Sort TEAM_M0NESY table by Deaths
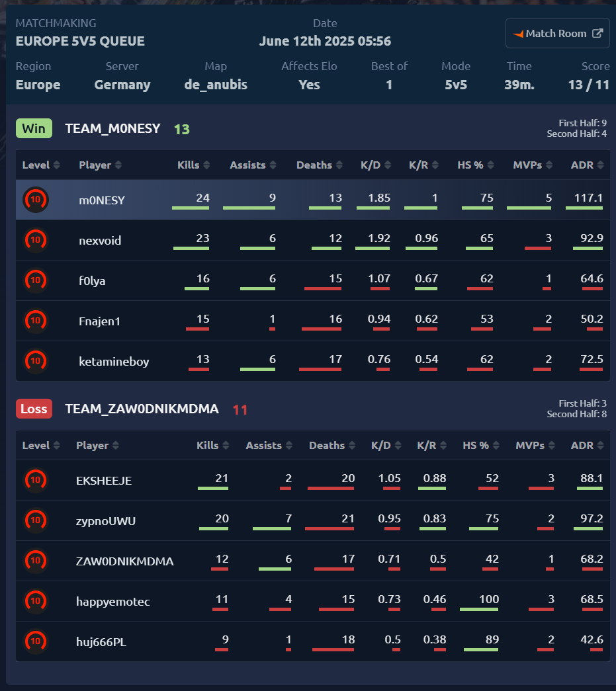Screen dimensions: 616x691 tap(319, 165)
